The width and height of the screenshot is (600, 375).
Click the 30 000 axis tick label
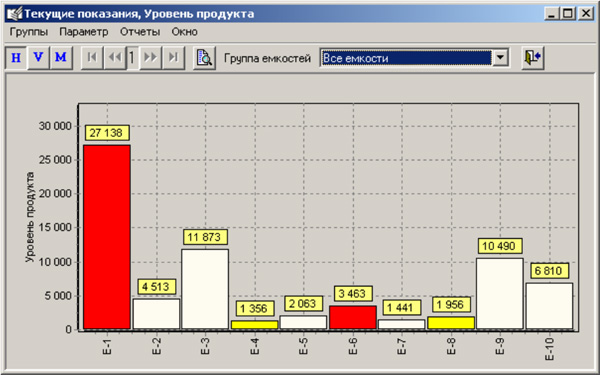coord(55,126)
